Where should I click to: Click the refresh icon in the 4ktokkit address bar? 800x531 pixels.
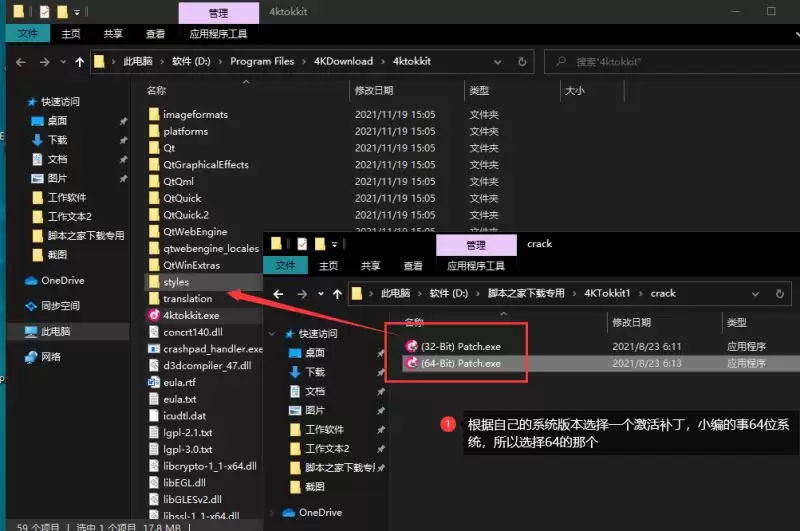click(x=522, y=62)
